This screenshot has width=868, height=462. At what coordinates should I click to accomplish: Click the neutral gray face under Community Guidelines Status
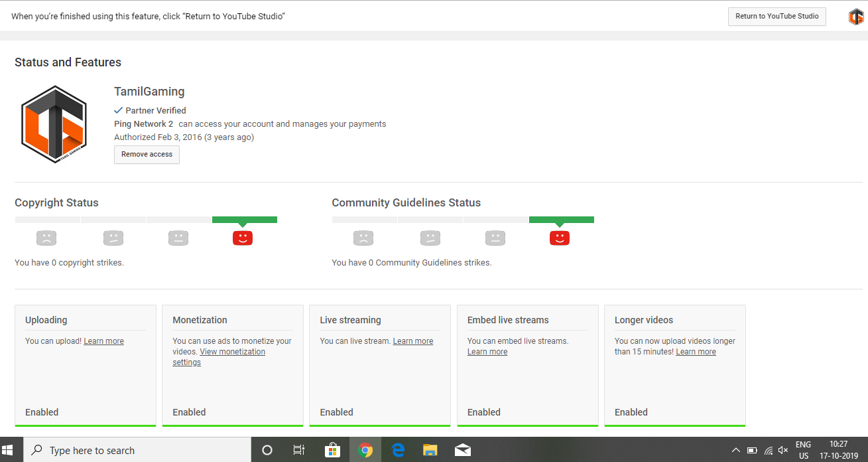tap(495, 237)
